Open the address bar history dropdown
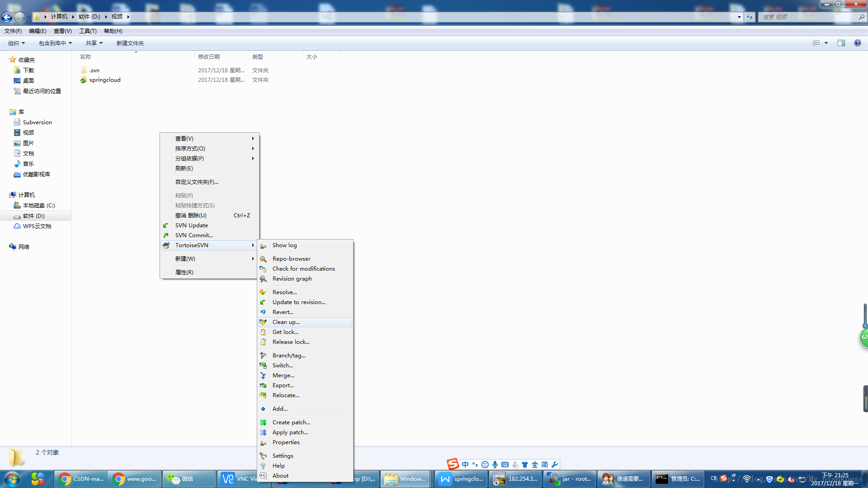 (x=739, y=17)
